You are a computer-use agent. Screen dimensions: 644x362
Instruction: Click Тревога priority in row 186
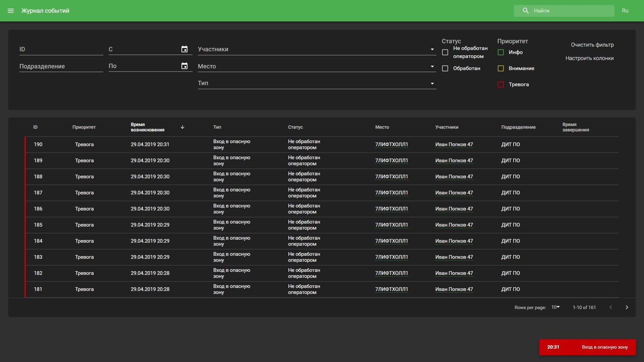[x=84, y=209]
